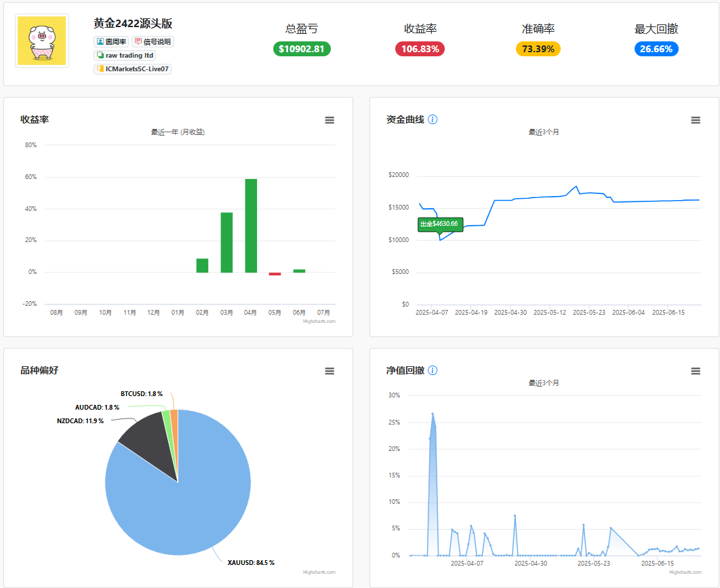
Task: Open the 收益率 chart hamburger menu
Action: click(329, 120)
